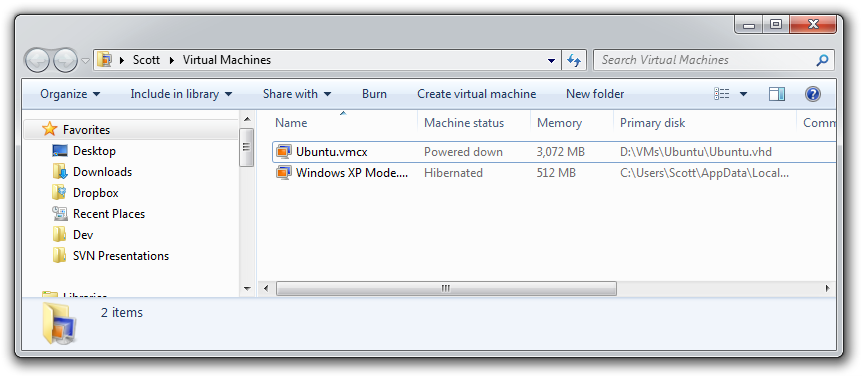Click the Forward navigation arrow

(65, 60)
